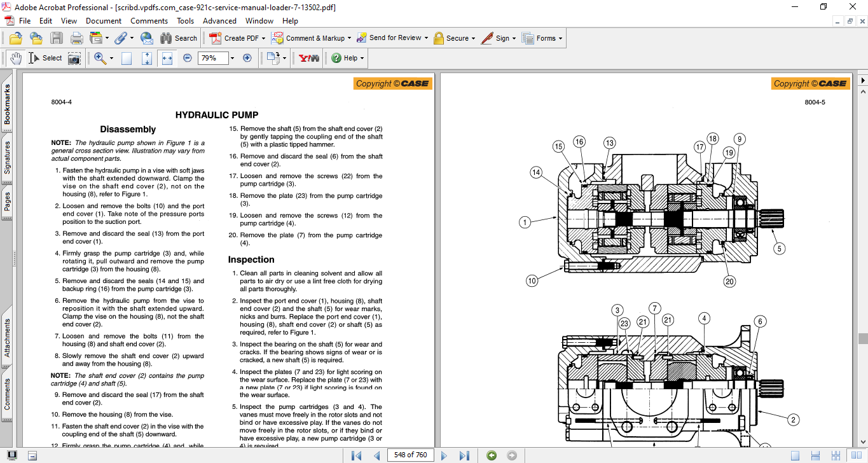Open the Bookmarks side tab
This screenshot has height=463, width=868.
[8, 104]
